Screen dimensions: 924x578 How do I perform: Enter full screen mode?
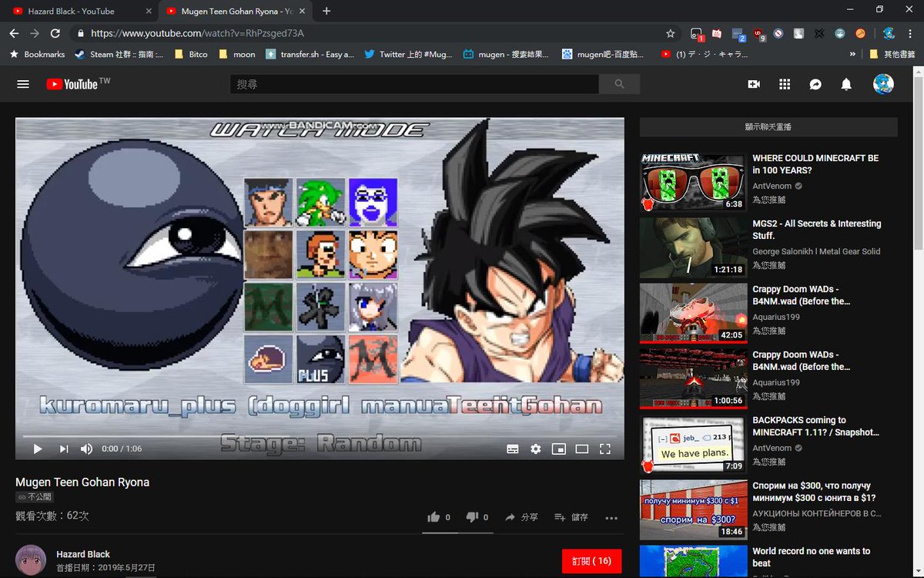(605, 449)
